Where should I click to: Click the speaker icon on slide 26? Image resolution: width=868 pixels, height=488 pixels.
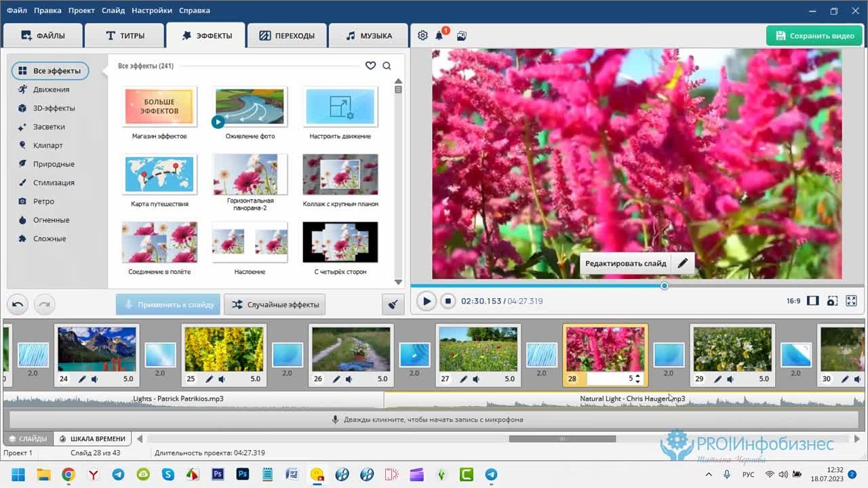[349, 379]
